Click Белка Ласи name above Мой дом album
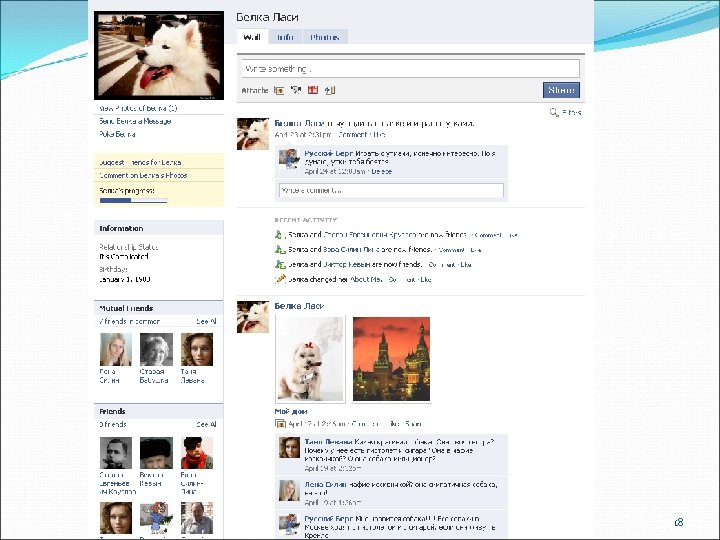The height and width of the screenshot is (540, 720). click(299, 306)
